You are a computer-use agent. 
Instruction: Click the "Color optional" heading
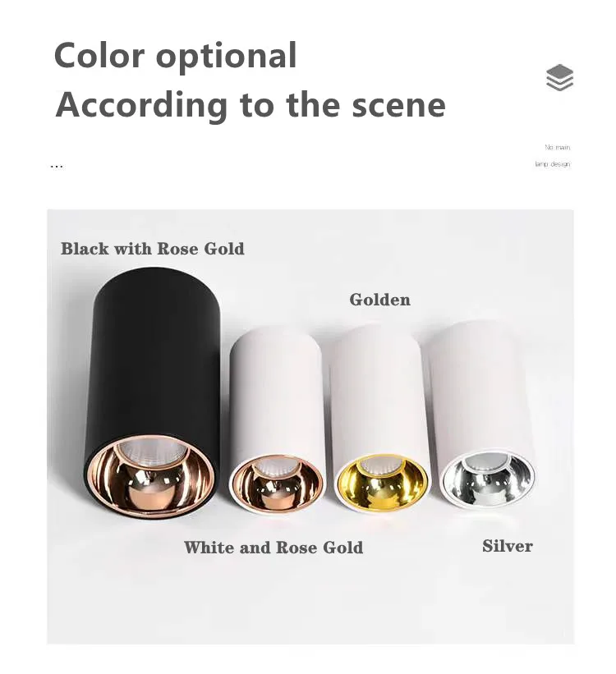pyautogui.click(x=176, y=56)
